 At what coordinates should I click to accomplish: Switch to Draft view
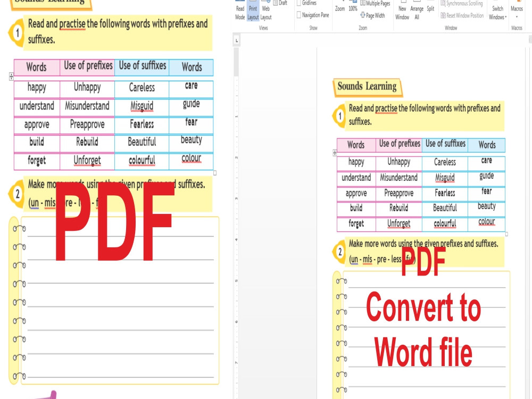(x=278, y=3)
